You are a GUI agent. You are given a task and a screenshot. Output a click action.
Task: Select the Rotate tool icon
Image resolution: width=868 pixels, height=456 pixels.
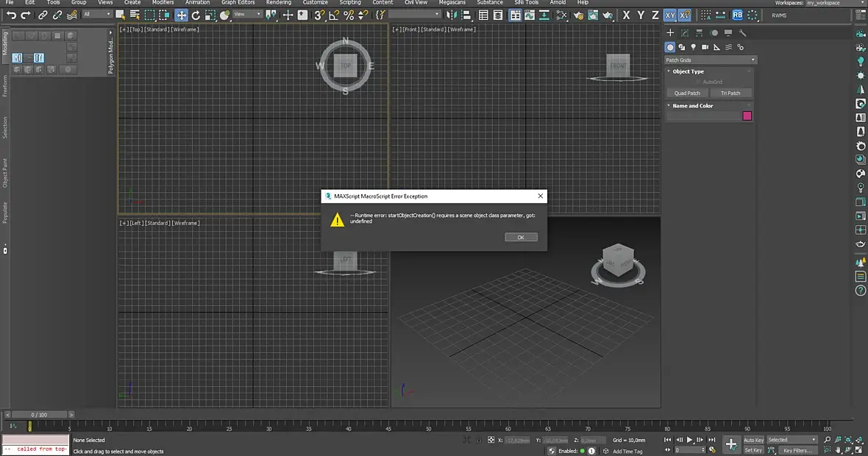click(196, 15)
